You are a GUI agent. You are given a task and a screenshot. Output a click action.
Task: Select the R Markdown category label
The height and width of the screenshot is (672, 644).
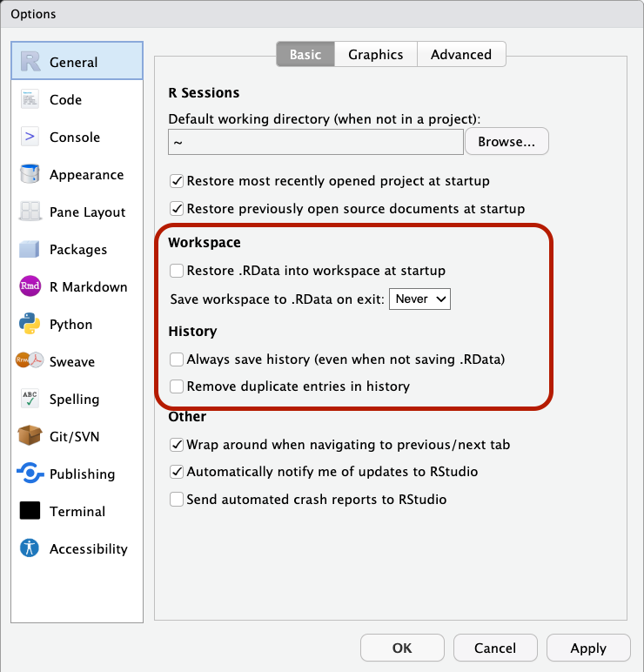click(88, 286)
